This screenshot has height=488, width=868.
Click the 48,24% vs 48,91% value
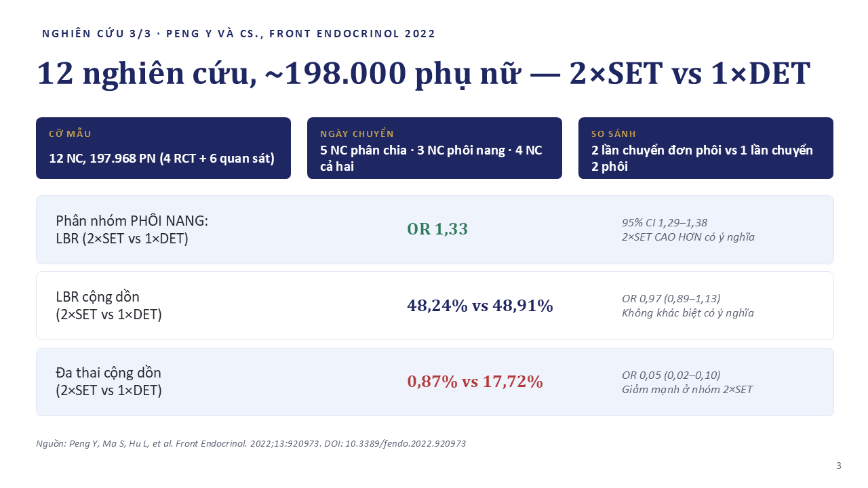pos(480,306)
